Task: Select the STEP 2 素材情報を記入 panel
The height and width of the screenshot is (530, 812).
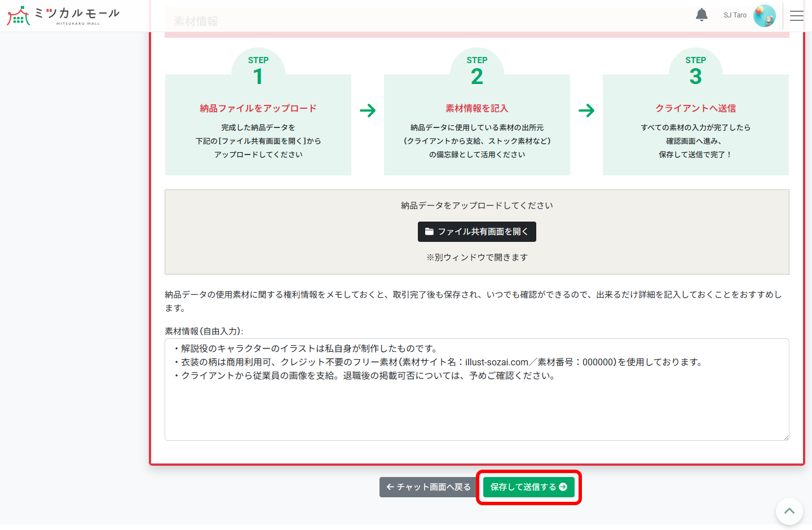Action: point(476,124)
